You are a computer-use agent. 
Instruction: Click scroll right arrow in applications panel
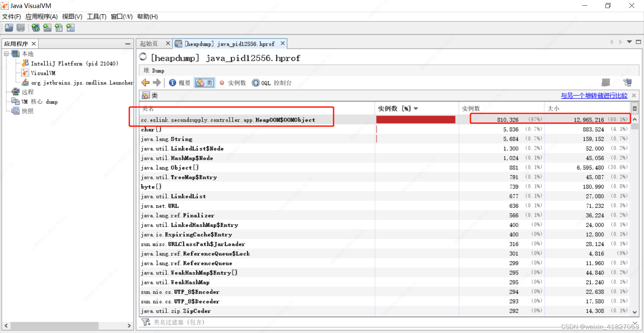[129, 326]
